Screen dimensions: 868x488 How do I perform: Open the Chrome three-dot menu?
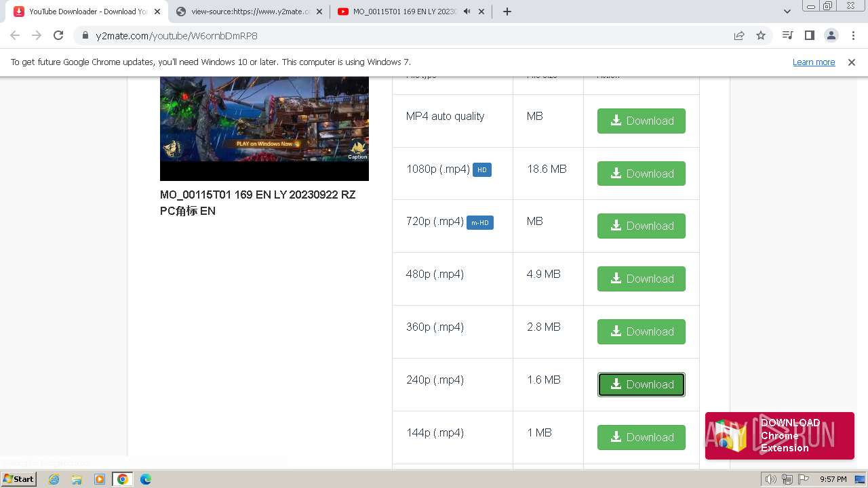pyautogui.click(x=852, y=35)
